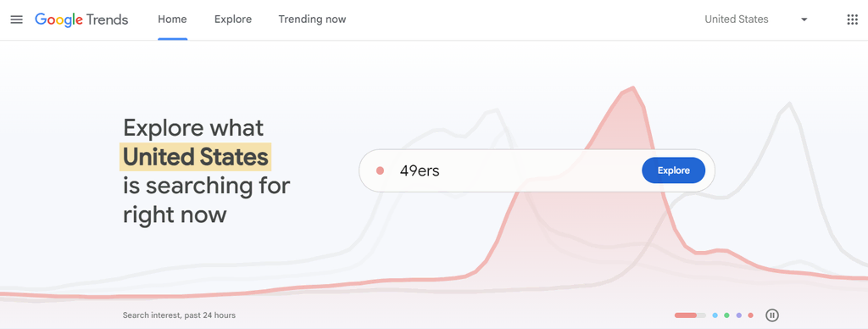Open the Google apps grid
This screenshot has width=868, height=329.
coord(852,20)
